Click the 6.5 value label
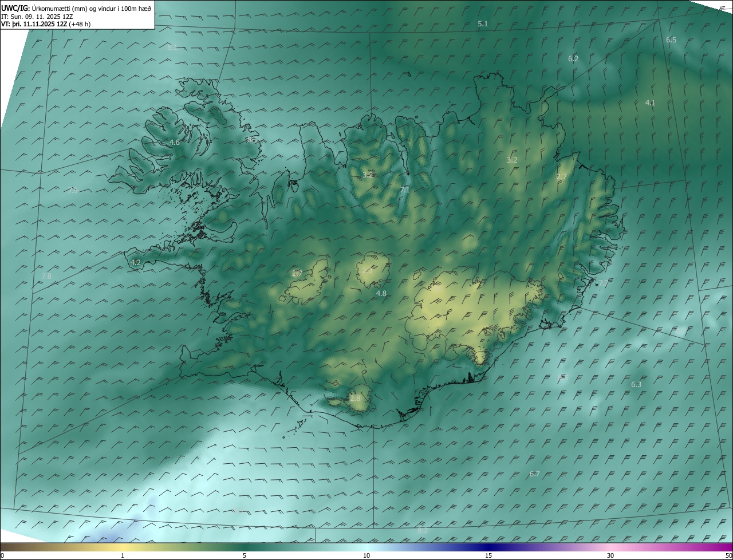The width and height of the screenshot is (733, 560). 671,40
